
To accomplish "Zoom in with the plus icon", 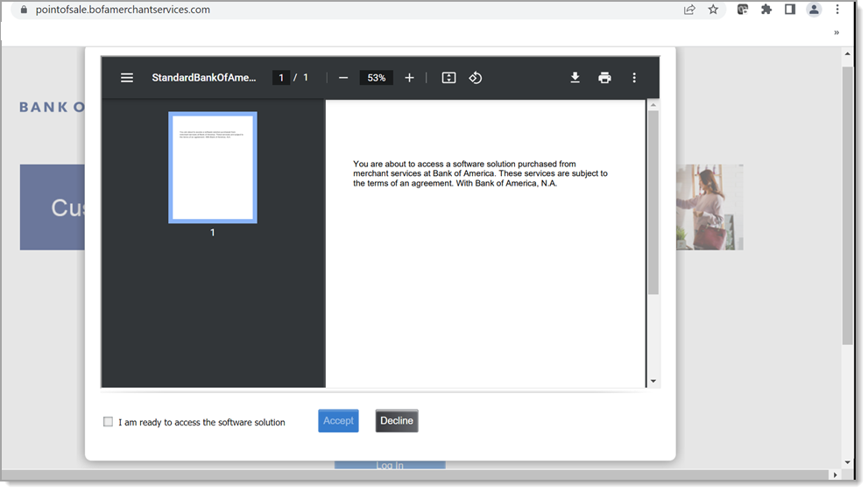I will coord(409,78).
